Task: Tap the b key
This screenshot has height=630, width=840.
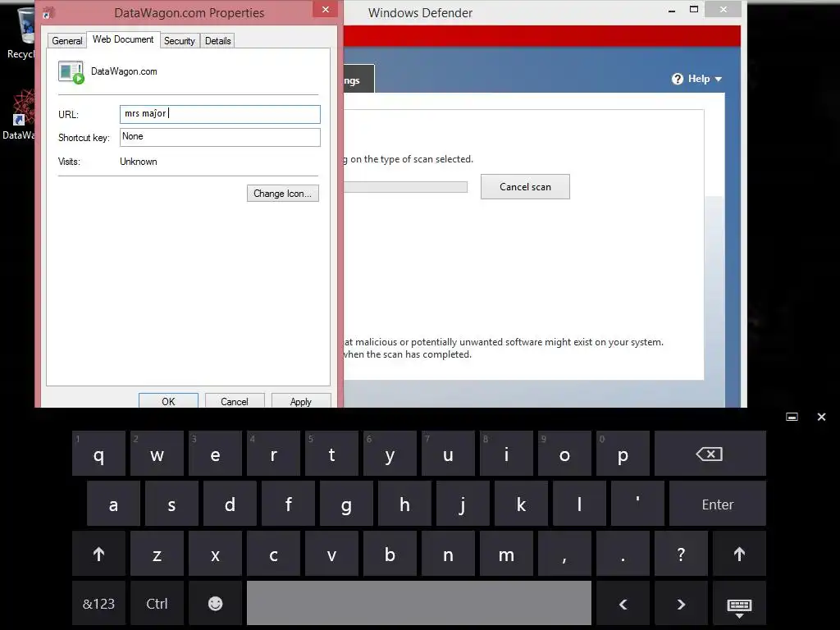Action: click(x=390, y=554)
